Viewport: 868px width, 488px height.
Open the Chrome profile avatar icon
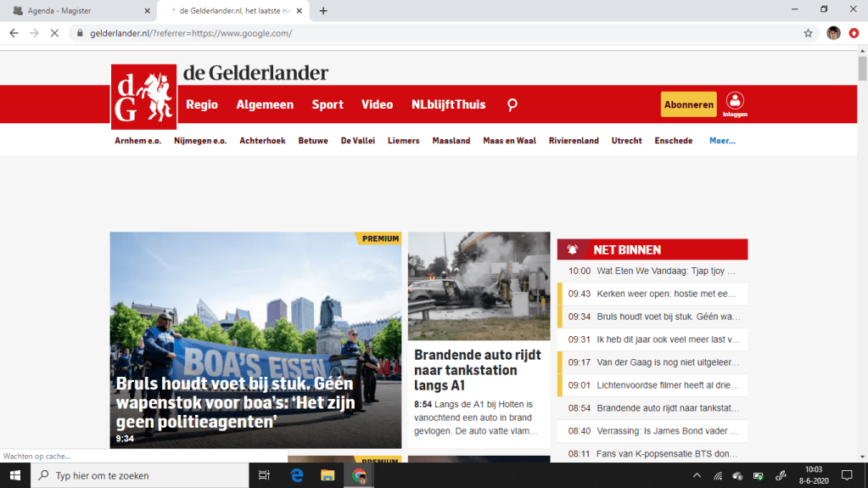(x=833, y=33)
